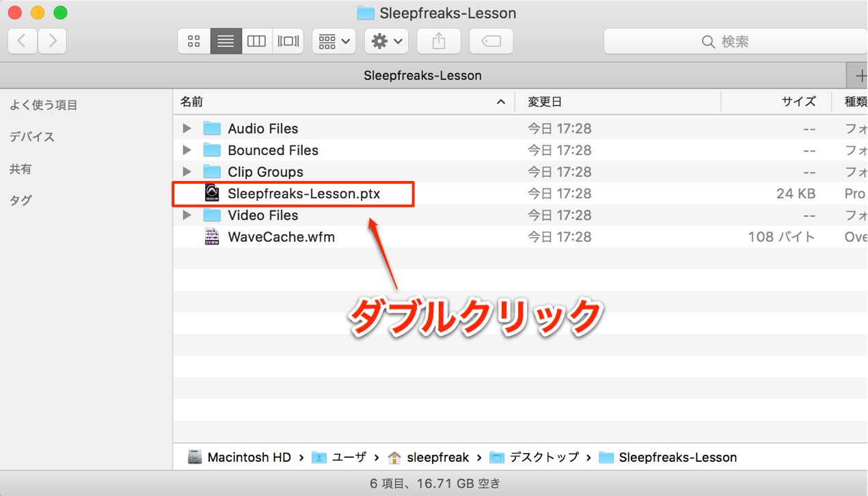Open the タグ sidebar section
The height and width of the screenshot is (496, 868).
[21, 200]
